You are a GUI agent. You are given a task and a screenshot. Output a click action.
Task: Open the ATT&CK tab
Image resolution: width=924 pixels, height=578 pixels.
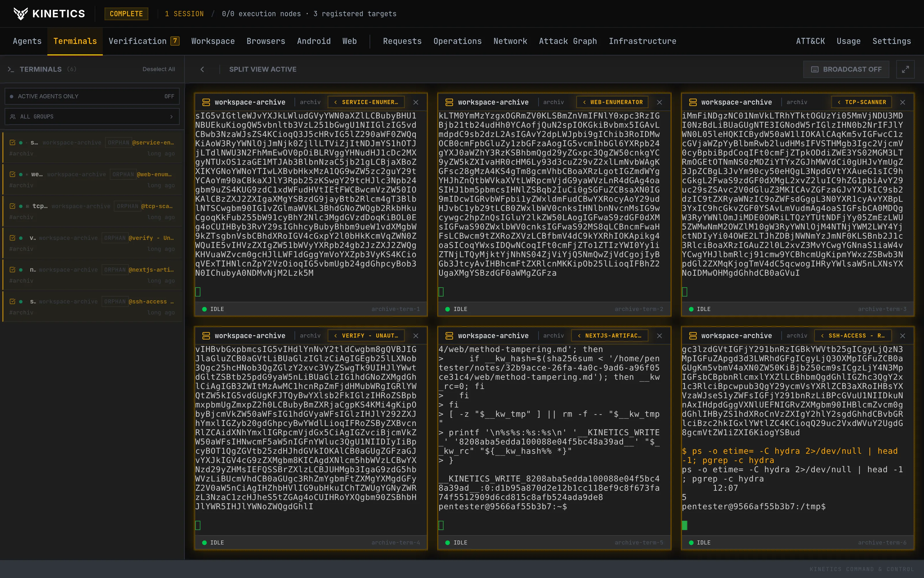point(810,41)
